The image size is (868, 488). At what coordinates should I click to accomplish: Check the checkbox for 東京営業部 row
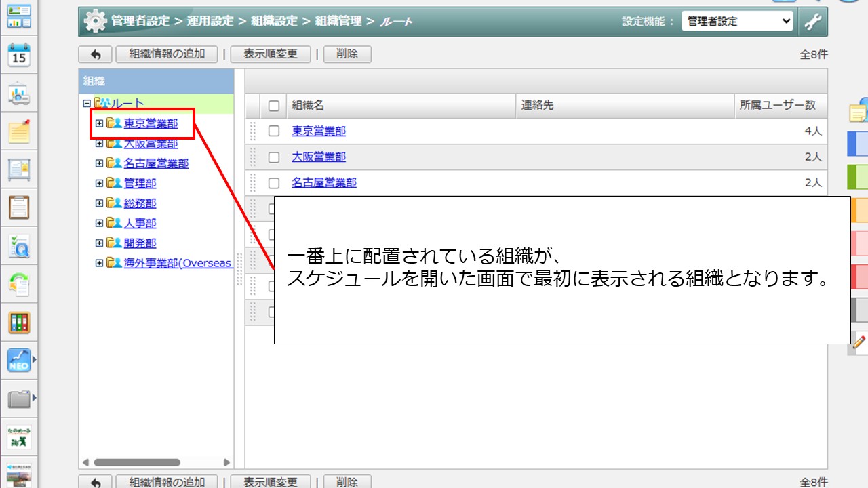pos(274,131)
